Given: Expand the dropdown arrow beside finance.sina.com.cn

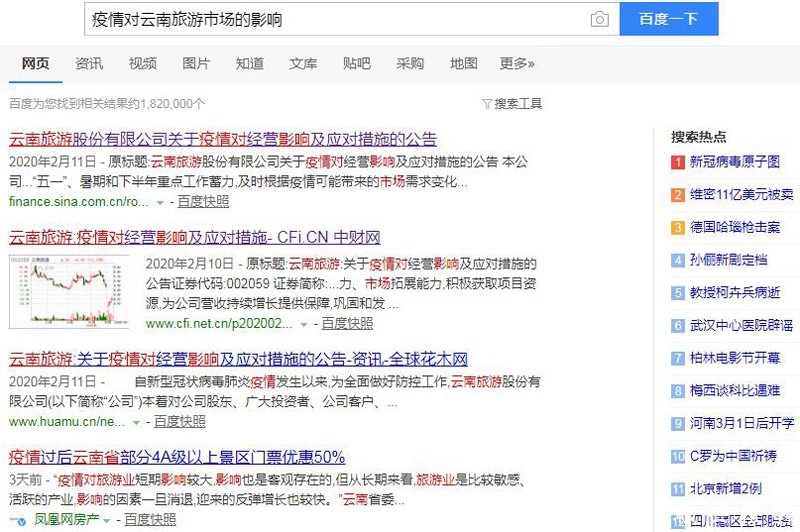Looking at the screenshot, I should [160, 202].
